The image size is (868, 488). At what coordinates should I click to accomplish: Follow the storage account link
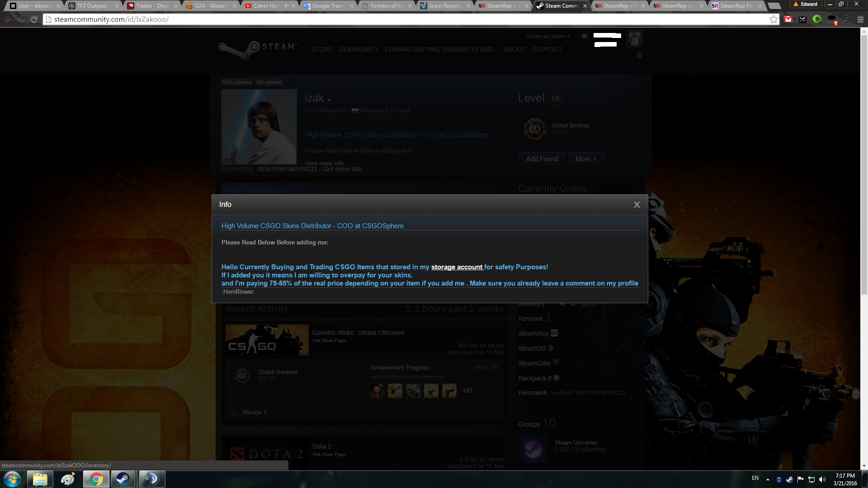tap(457, 267)
